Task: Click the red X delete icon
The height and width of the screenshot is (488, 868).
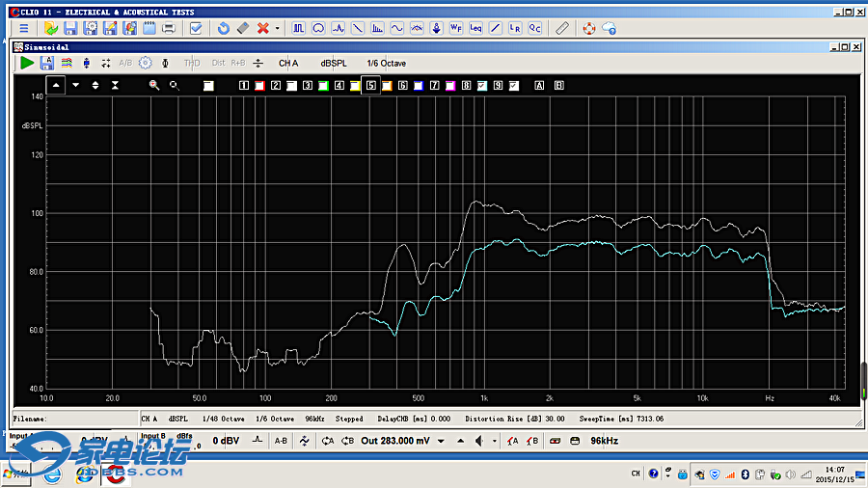Action: [262, 28]
